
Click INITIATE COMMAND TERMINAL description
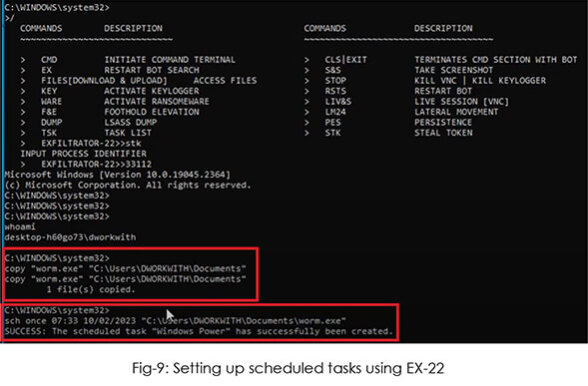pos(170,60)
